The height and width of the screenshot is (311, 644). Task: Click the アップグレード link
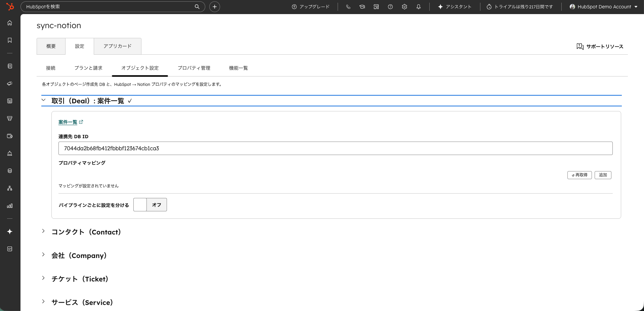311,7
